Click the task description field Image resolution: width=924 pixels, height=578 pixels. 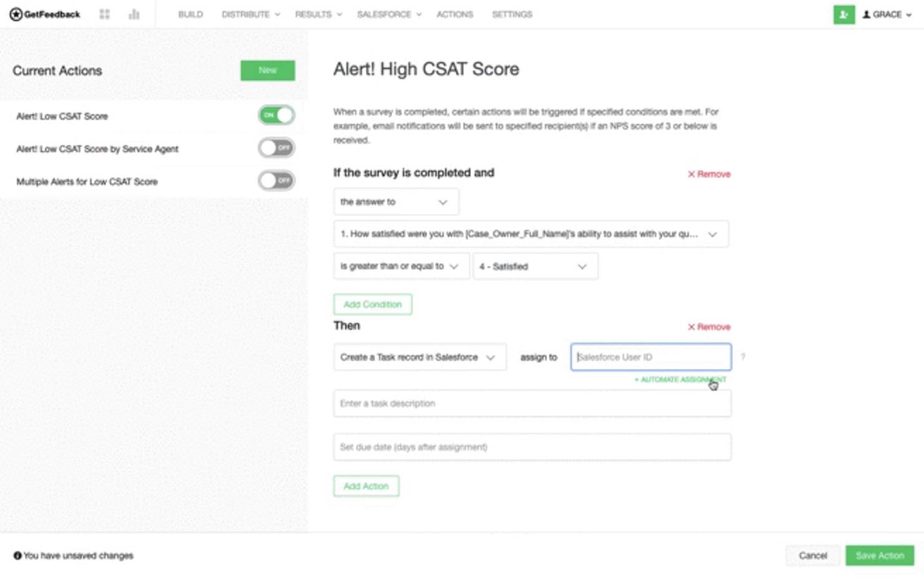532,404
